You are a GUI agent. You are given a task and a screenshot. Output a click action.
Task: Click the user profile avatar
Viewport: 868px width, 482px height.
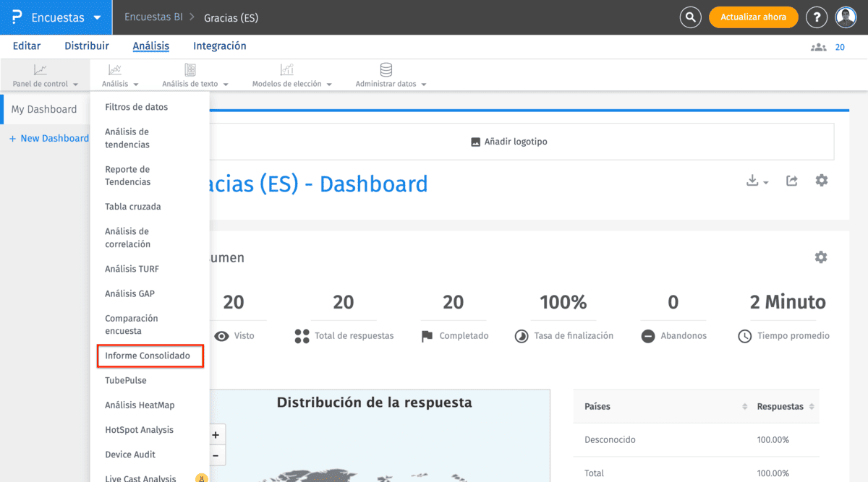tap(846, 17)
